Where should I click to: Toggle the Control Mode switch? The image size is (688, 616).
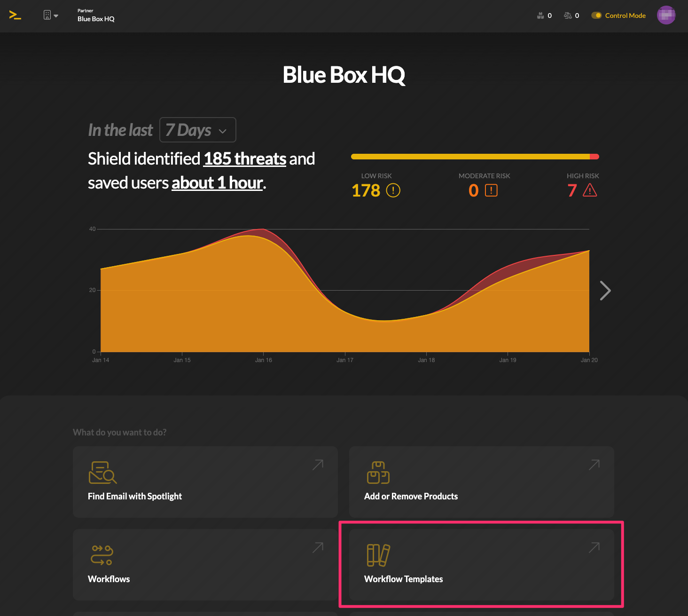[x=596, y=16]
